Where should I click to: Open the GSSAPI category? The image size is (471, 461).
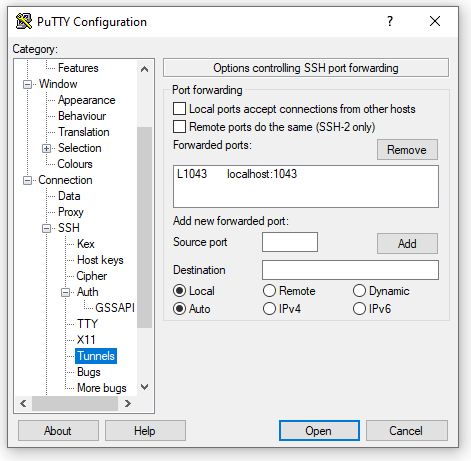[x=115, y=308]
